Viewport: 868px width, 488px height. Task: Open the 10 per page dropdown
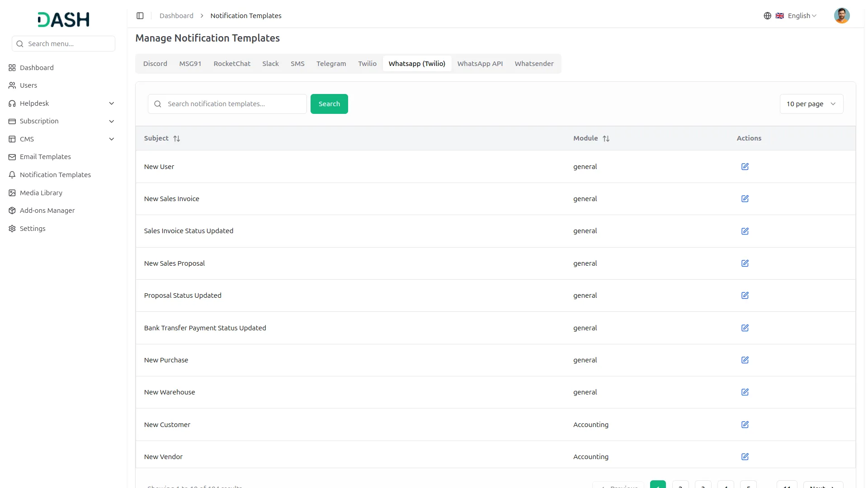pos(811,103)
